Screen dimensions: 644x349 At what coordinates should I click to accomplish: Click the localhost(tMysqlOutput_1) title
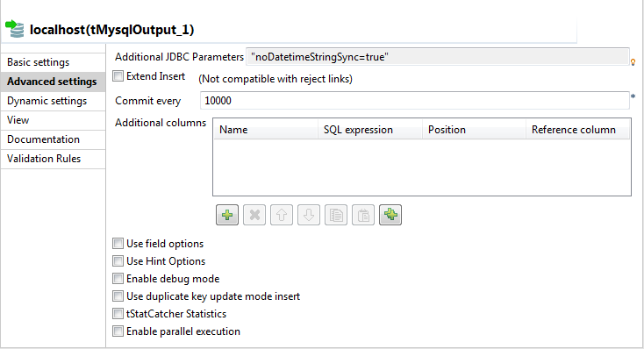click(111, 30)
